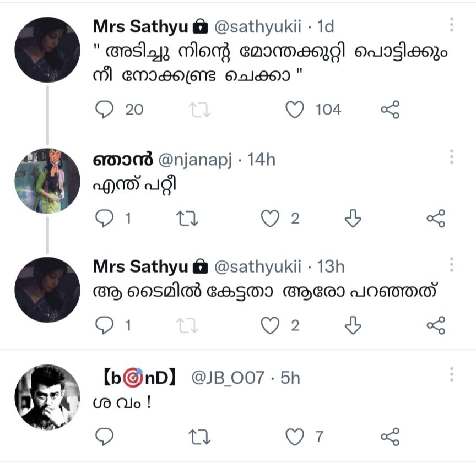
Task: Share the Mrs Sathyu 13h reply
Action: 436,326
